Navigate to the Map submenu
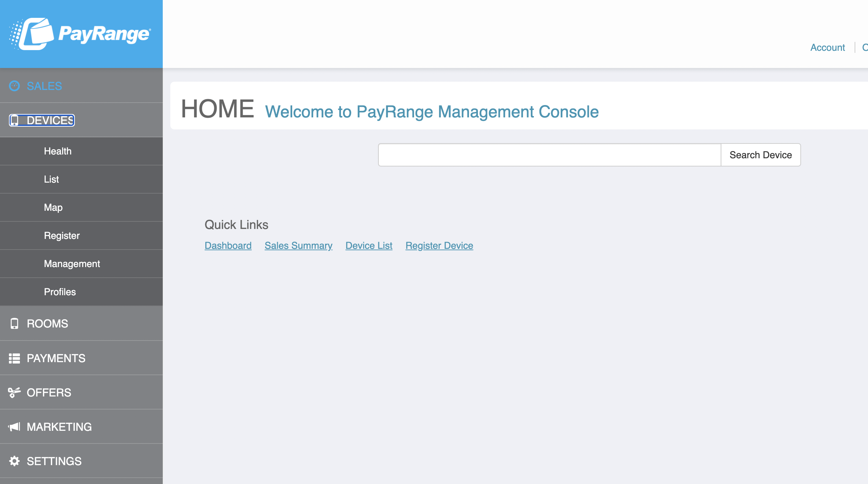 click(x=53, y=207)
